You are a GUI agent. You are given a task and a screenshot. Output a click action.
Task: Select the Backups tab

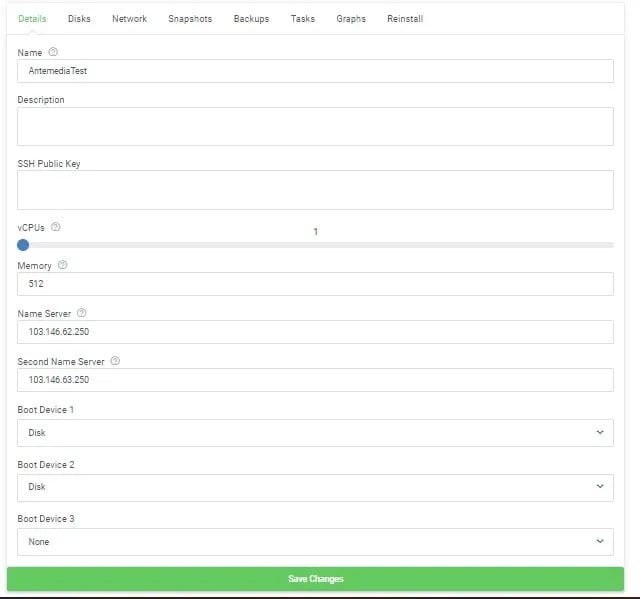pos(251,19)
